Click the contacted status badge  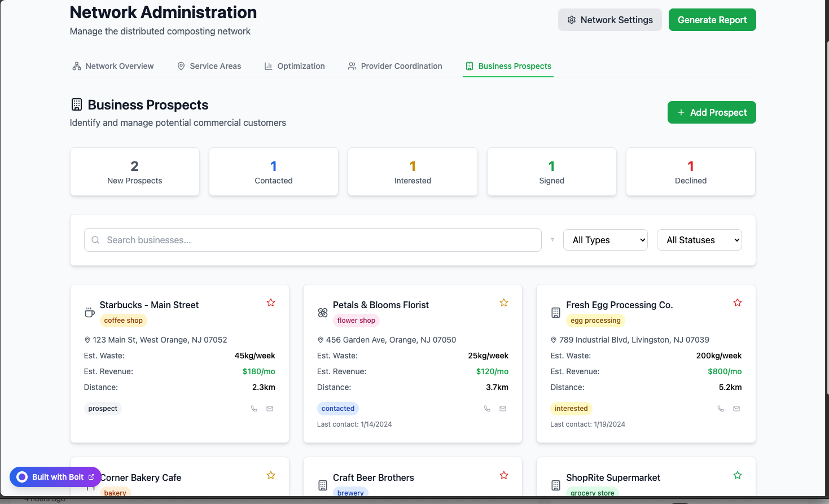(x=338, y=409)
